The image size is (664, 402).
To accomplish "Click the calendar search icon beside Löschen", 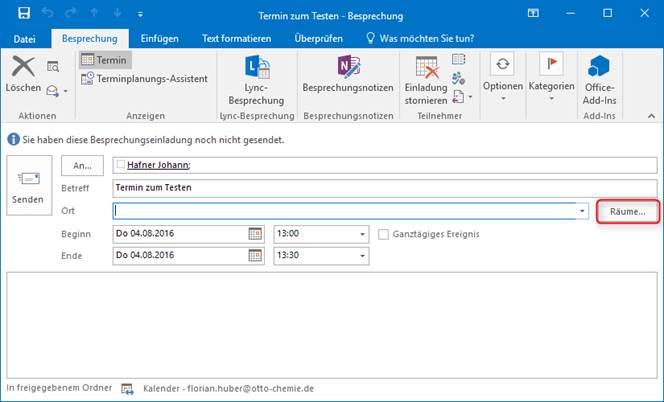I will 53,67.
